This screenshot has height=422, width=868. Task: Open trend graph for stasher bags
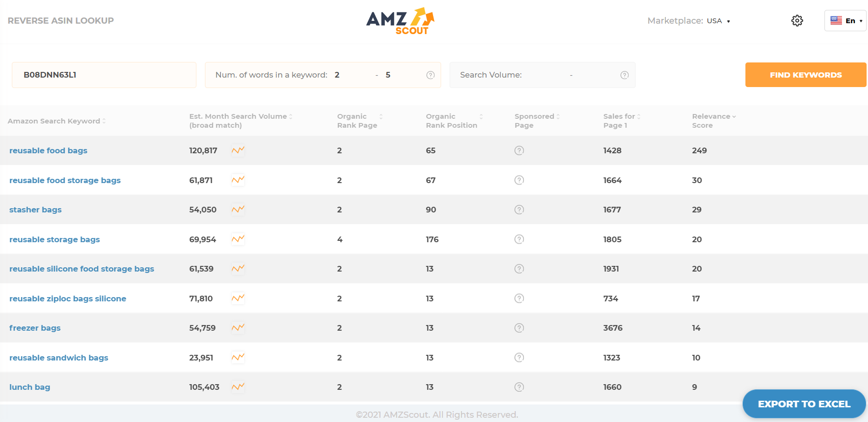click(x=238, y=210)
